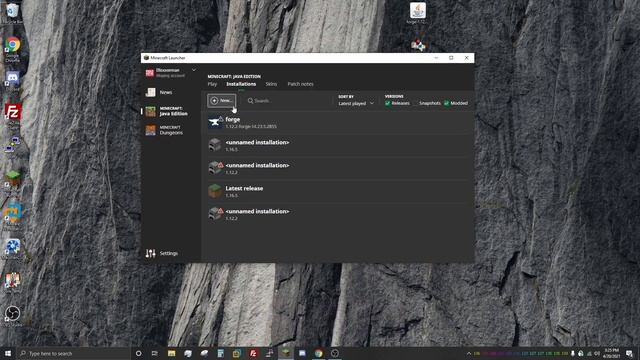Open notification center icon
640x360 pixels.
tap(629, 353)
